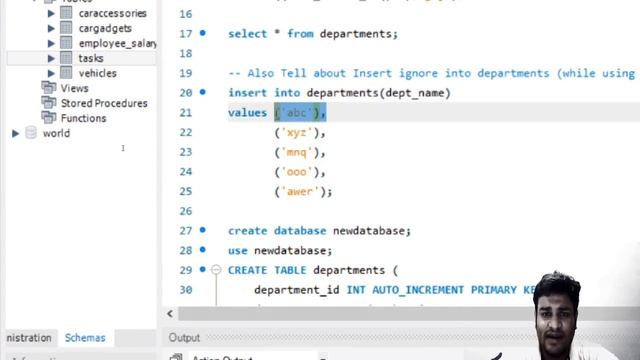This screenshot has width=640, height=360.
Task: Click the statement marker dot on line 20
Action: coord(203,92)
